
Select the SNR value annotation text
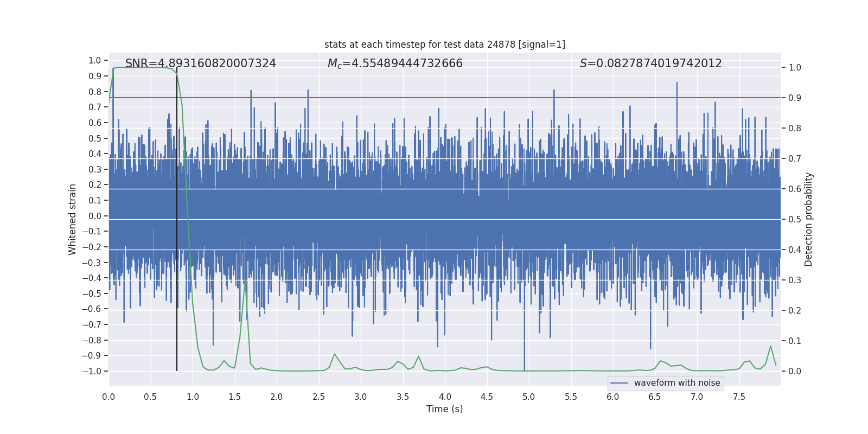click(x=200, y=63)
